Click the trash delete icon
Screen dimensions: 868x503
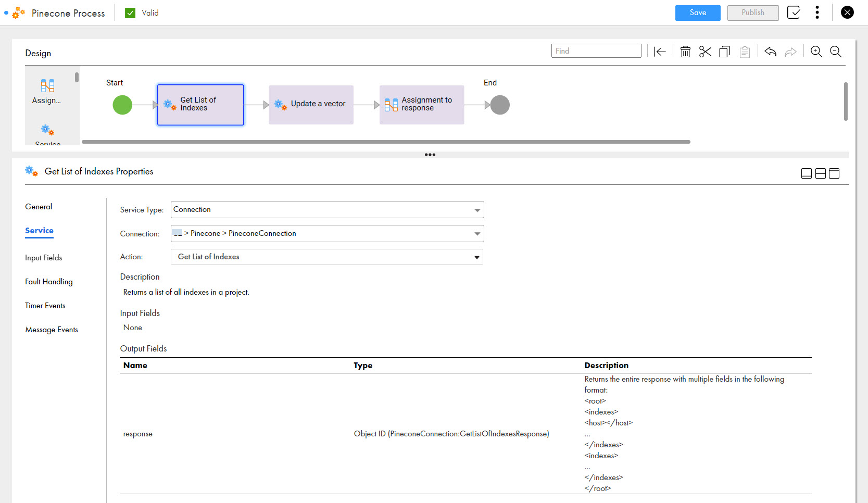click(x=685, y=52)
